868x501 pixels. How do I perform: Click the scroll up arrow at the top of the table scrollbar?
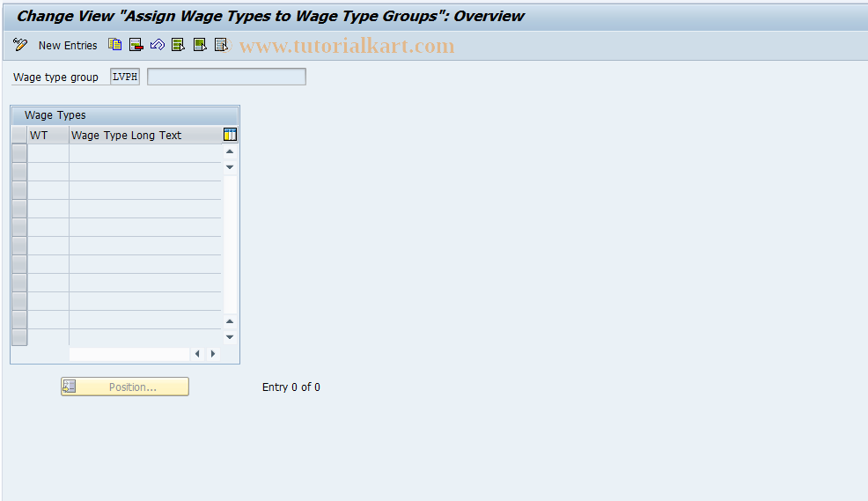click(230, 151)
